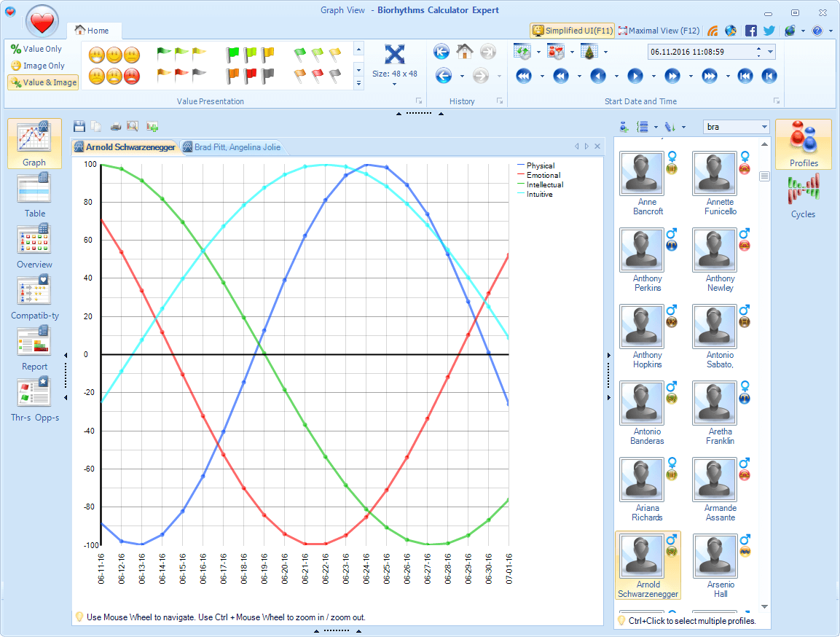
Task: Open the bra profile filter dropdown
Action: tap(764, 127)
